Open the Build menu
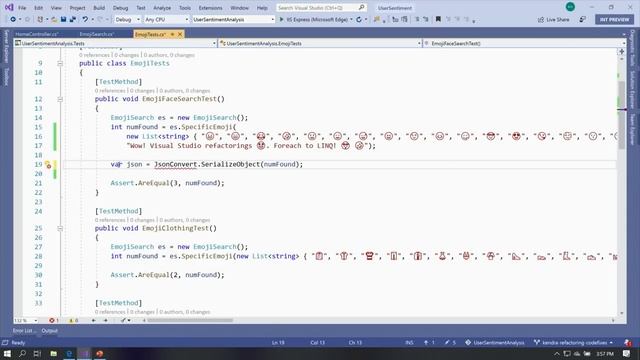 pyautogui.click(x=99, y=8)
